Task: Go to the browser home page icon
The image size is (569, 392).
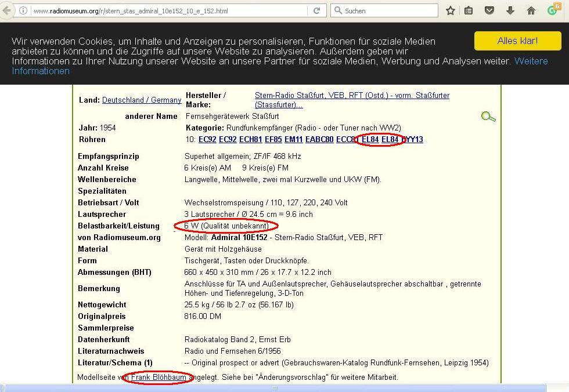Action: 531,10
